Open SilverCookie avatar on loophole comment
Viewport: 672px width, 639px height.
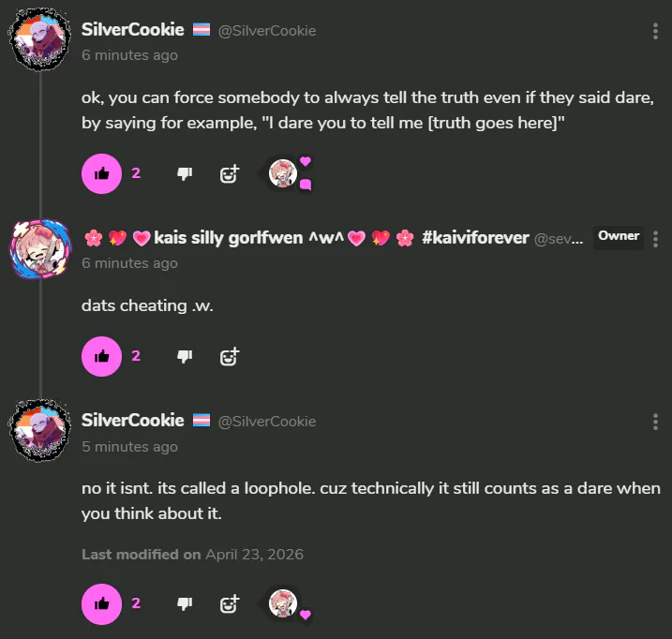click(x=39, y=432)
